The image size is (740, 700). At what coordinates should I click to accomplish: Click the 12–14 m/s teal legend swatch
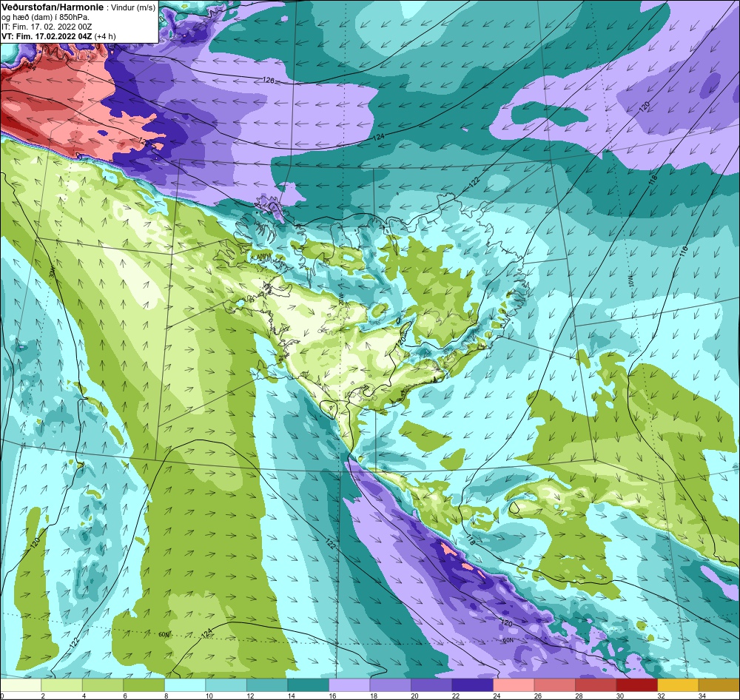coord(267,685)
